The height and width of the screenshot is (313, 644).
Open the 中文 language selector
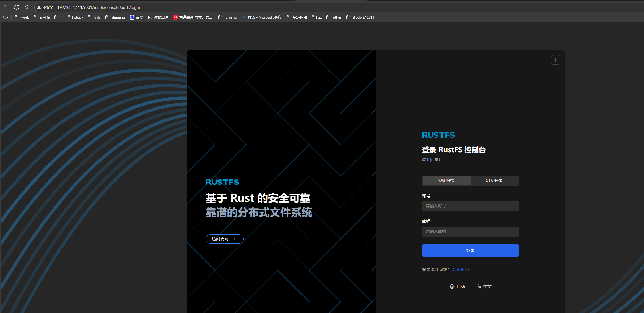[x=484, y=286]
